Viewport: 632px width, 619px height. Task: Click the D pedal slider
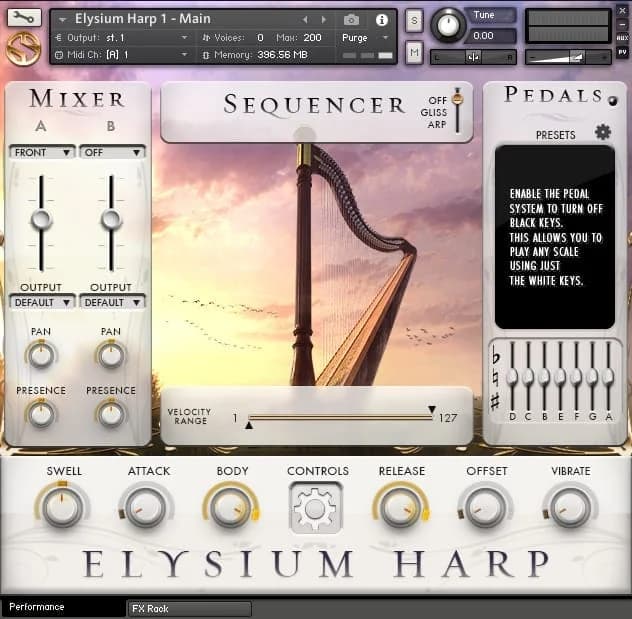point(512,377)
